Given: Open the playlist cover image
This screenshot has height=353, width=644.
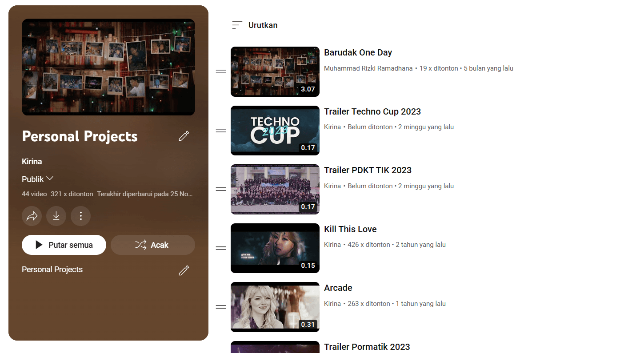Looking at the screenshot, I should click(x=108, y=67).
